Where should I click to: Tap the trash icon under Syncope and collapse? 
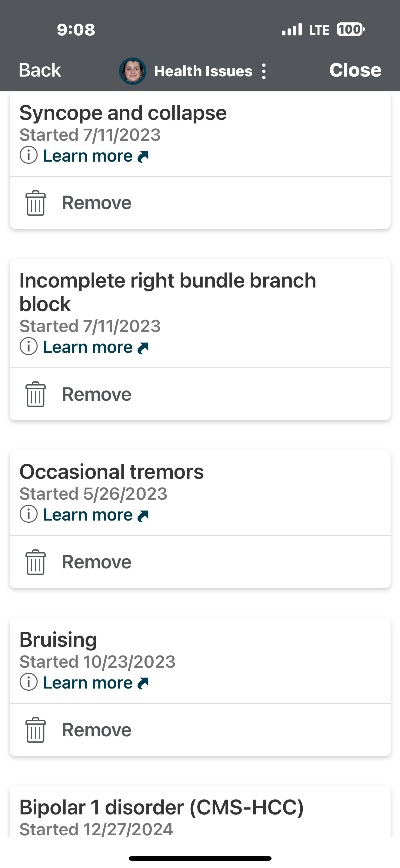click(35, 203)
